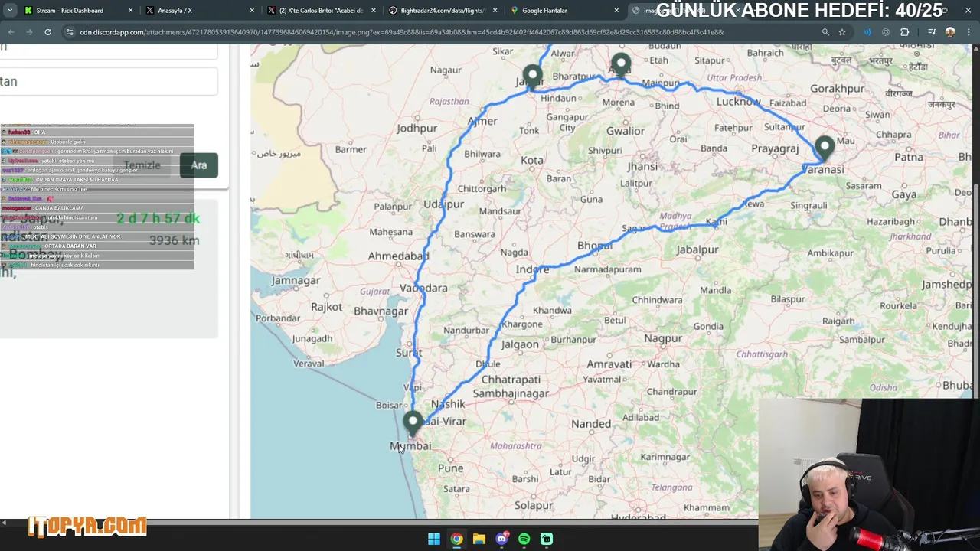Switch to the flightradar24.com tab

[x=443, y=11]
